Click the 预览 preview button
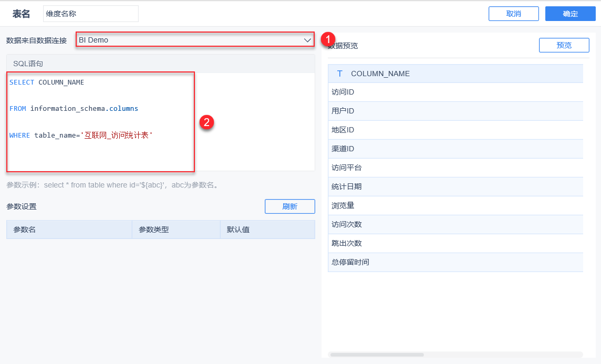601x364 pixels. 564,45
